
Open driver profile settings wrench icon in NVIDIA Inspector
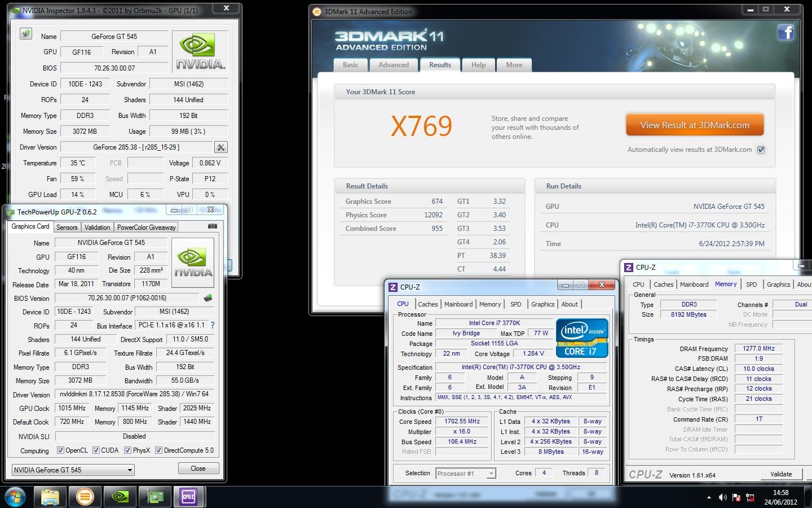click(x=221, y=147)
